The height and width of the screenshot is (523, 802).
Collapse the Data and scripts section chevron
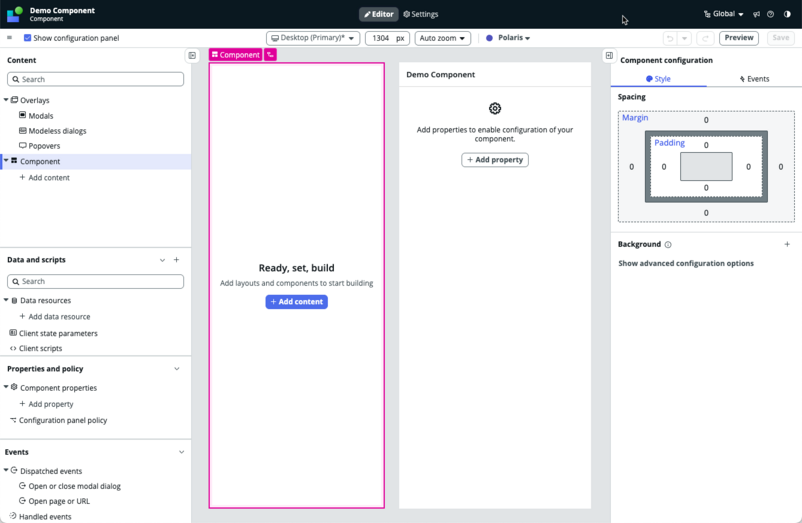pyautogui.click(x=162, y=260)
